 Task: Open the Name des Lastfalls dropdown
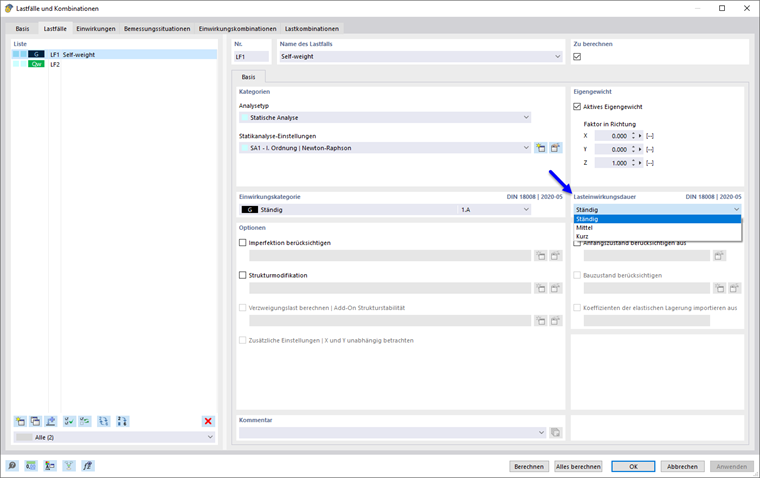tap(557, 57)
